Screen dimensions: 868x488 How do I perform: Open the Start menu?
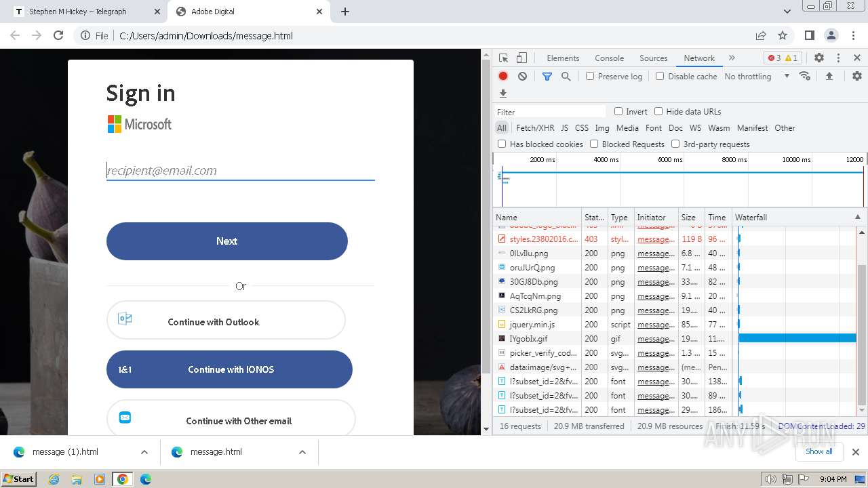point(18,479)
